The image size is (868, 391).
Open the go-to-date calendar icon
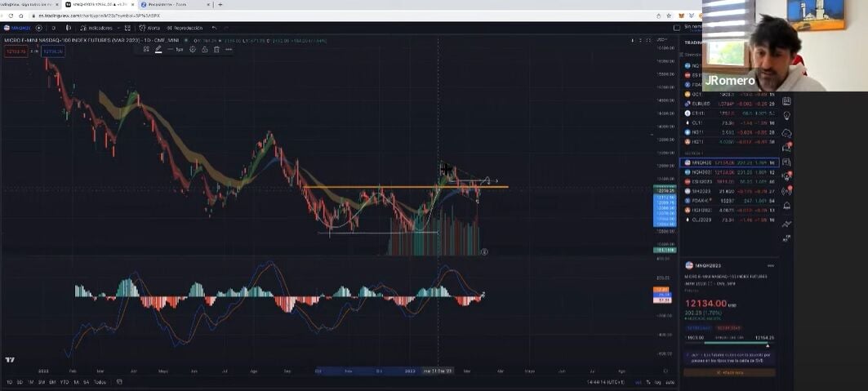point(119,382)
